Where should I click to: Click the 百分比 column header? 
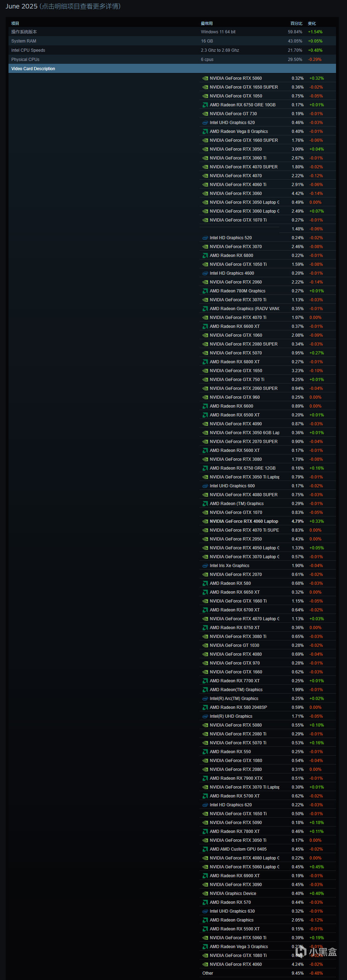tap(296, 24)
